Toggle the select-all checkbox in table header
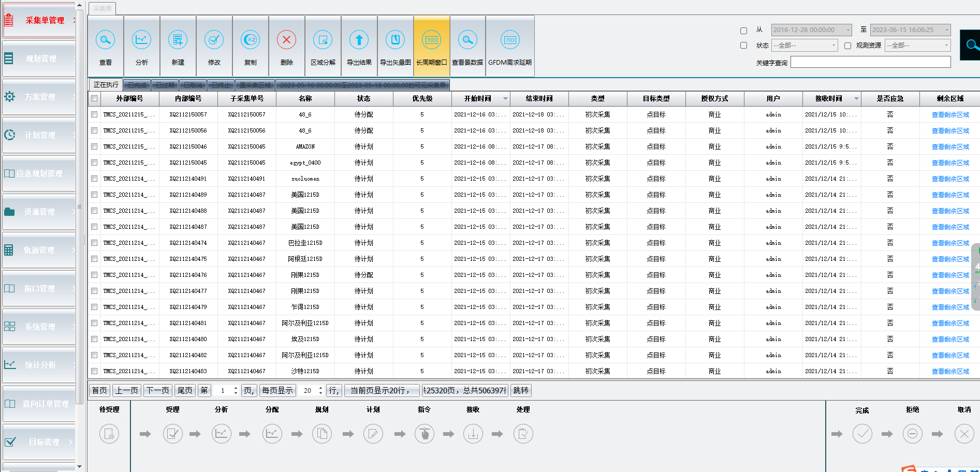The width and height of the screenshot is (980, 472). click(94, 98)
